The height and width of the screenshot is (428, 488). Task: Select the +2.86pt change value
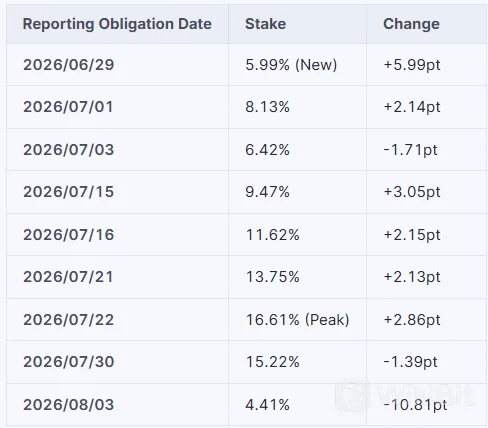click(412, 320)
